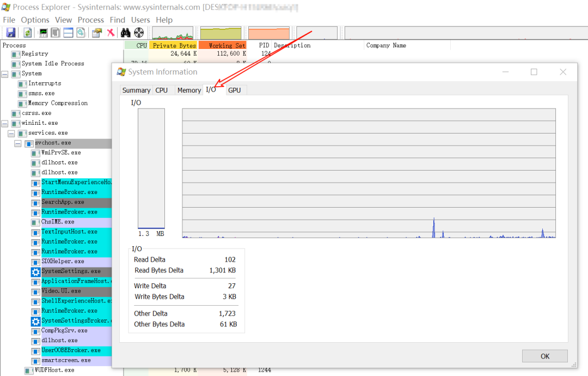Click the crosshair Find Window's Process icon
Viewport: 588px width, 376px height.
click(139, 33)
